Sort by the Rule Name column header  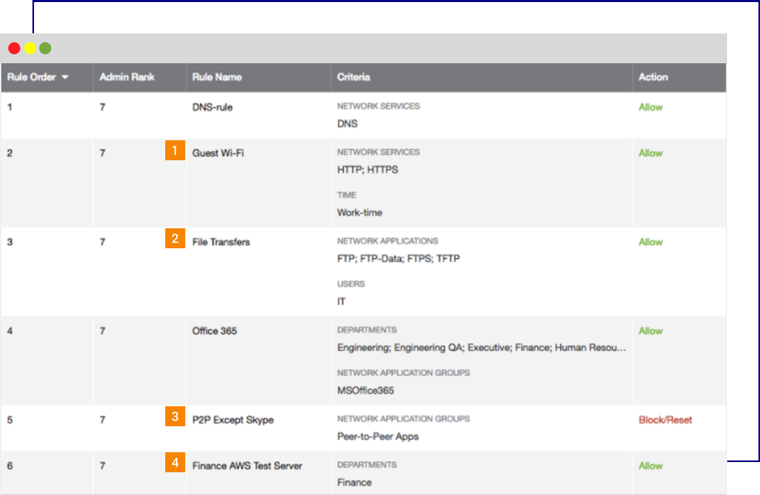217,77
